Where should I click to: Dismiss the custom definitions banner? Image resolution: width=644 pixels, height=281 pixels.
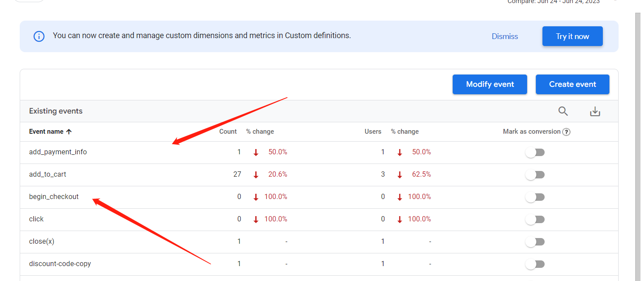click(x=505, y=36)
